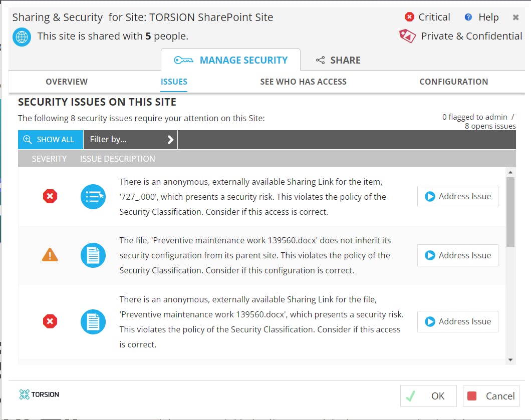531x420 pixels.
Task: Select the ISSUES sub-tab
Action: pyautogui.click(x=174, y=82)
